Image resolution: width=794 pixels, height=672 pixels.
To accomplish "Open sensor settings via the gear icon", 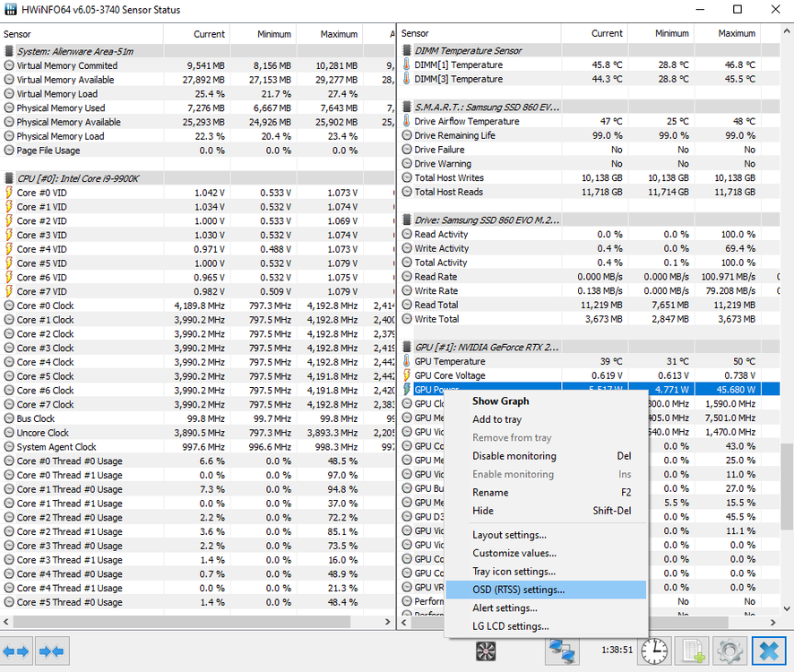I will pyautogui.click(x=729, y=650).
